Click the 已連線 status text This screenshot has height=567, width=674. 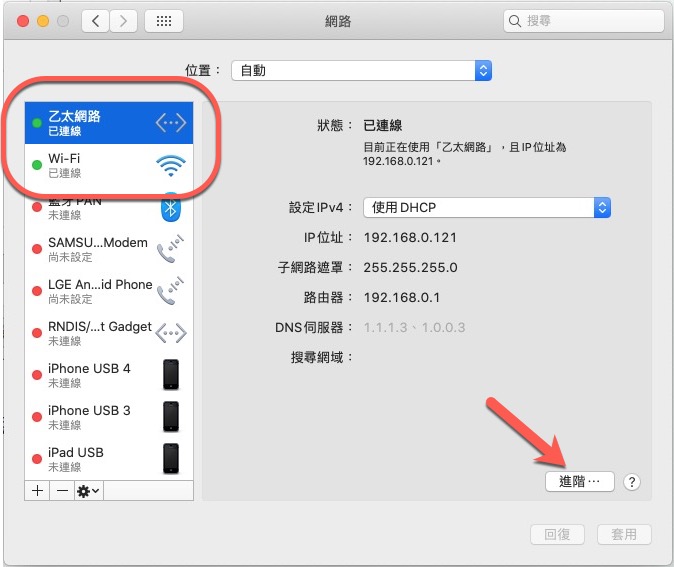[x=383, y=126]
